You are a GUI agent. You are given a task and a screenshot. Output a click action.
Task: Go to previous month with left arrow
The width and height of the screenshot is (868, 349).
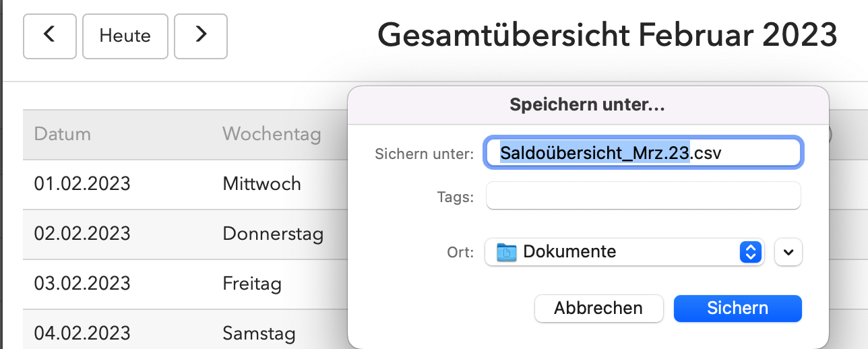point(51,36)
